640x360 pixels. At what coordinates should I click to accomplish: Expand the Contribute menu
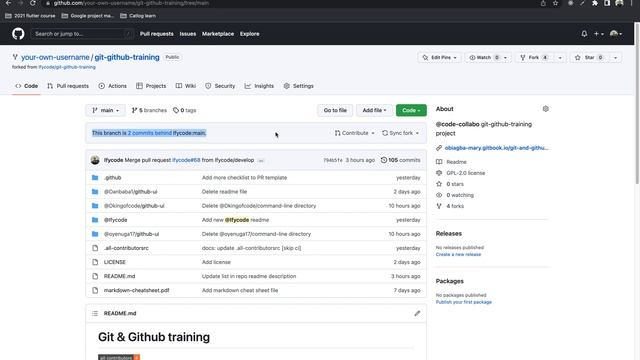click(354, 133)
